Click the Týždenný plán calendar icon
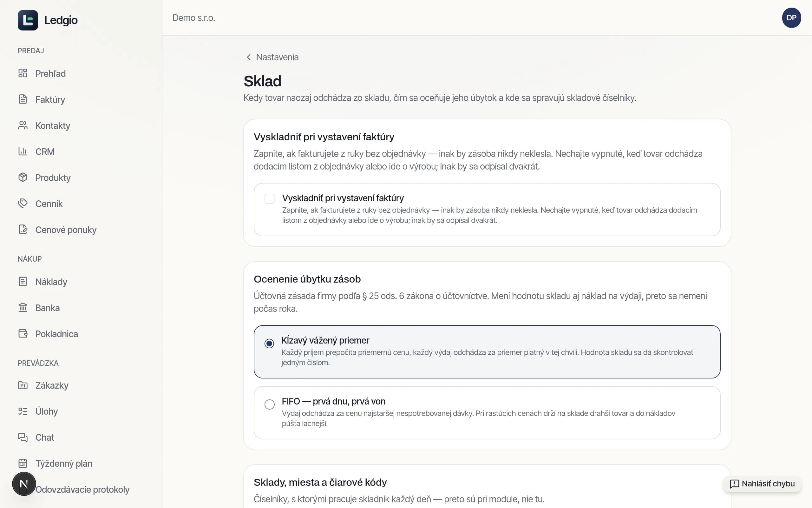The image size is (812, 508). [23, 463]
